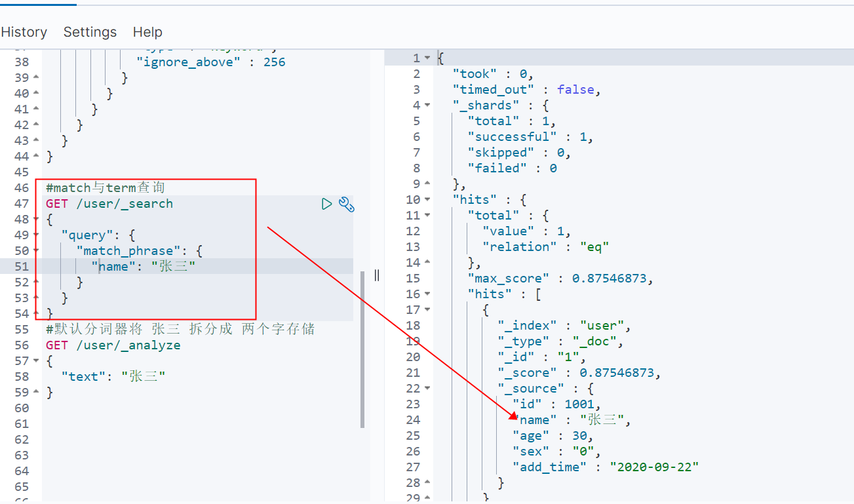Click the GET /user/_search request line
854x504 pixels.
109,204
